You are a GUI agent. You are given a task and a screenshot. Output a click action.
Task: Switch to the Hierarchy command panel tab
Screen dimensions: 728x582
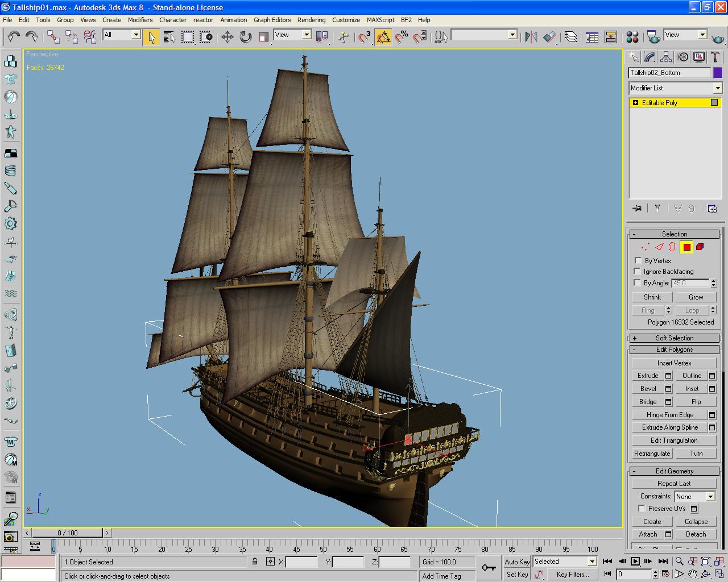(666, 57)
